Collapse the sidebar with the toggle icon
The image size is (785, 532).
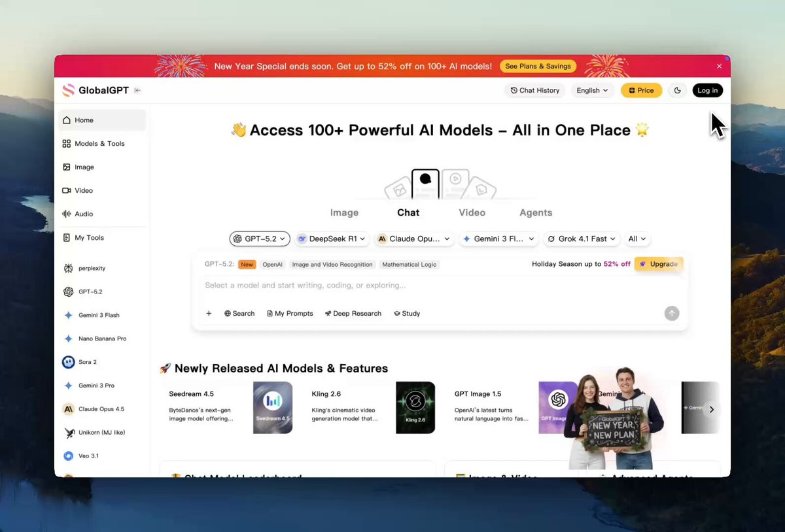pyautogui.click(x=137, y=90)
